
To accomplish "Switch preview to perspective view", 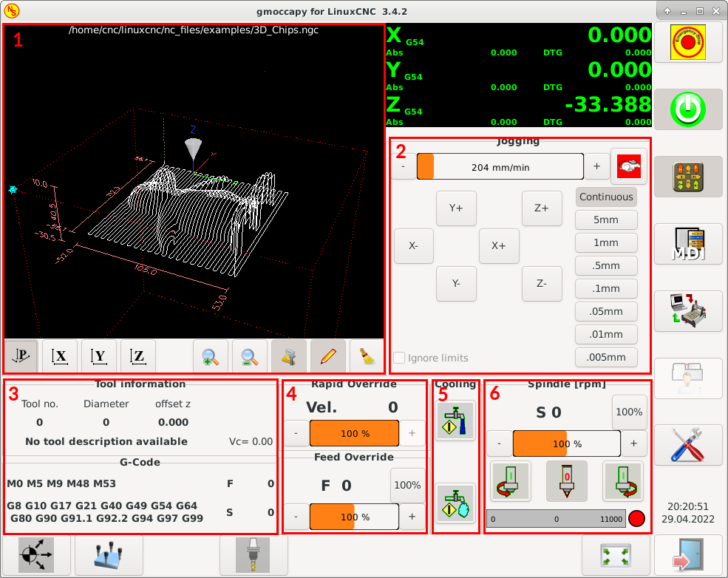I will (x=21, y=357).
